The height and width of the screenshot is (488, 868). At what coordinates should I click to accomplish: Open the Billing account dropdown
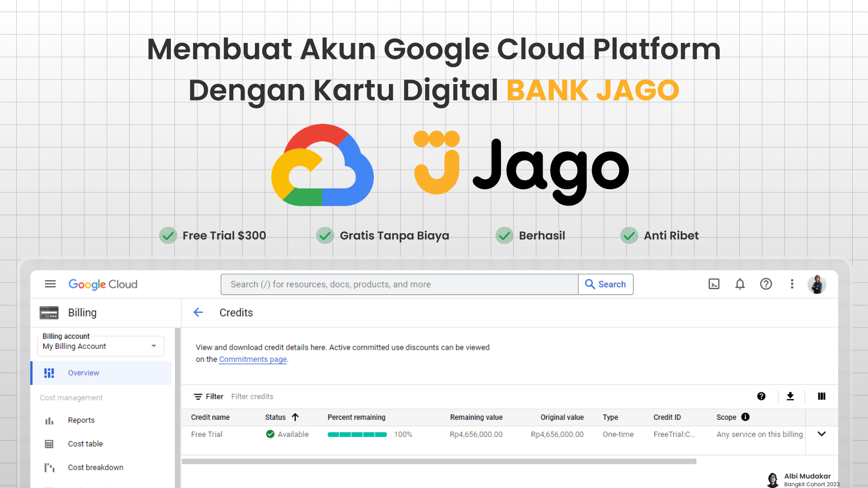coord(101,346)
